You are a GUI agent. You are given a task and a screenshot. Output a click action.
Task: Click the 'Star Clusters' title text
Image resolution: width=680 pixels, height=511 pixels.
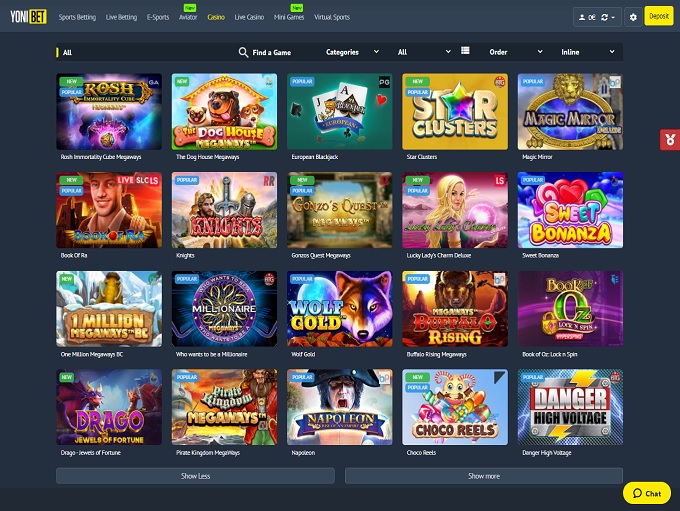pos(422,157)
